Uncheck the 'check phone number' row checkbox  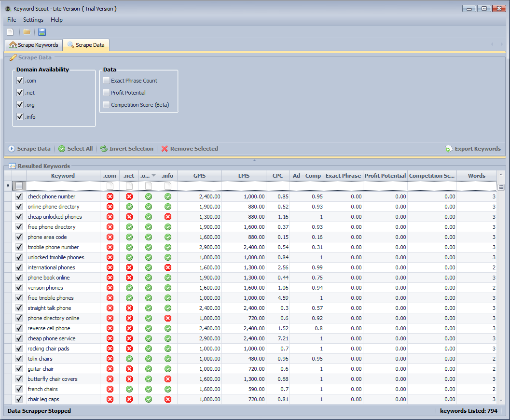click(x=19, y=196)
